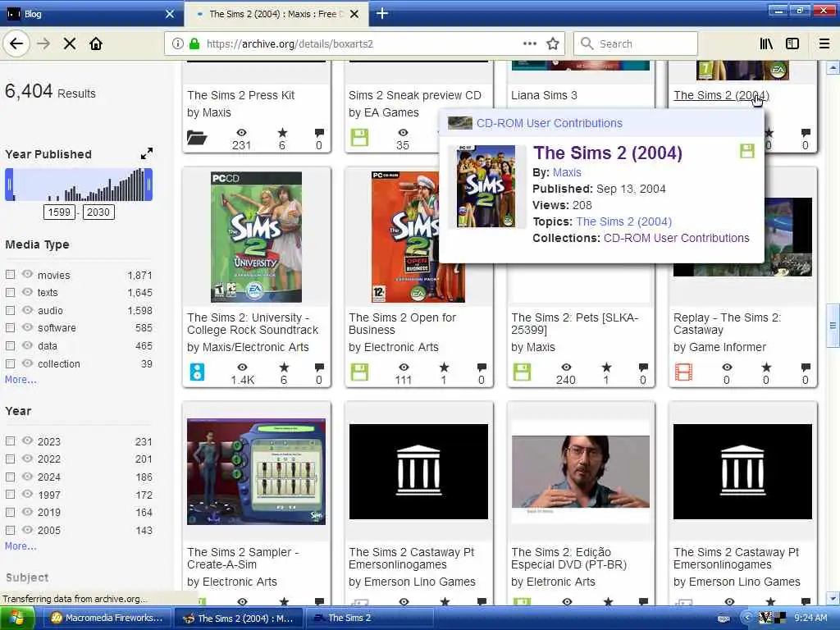Open the page actions three-dot menu
840x630 pixels.
pos(530,44)
